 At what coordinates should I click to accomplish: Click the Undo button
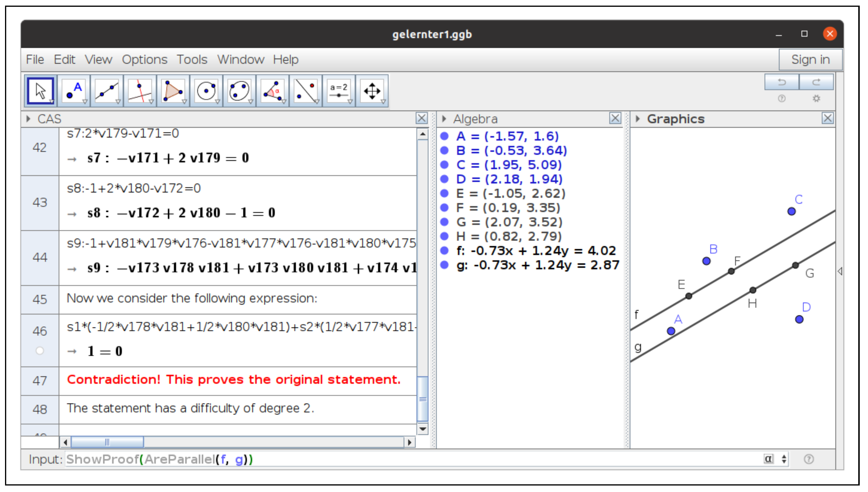tap(781, 82)
